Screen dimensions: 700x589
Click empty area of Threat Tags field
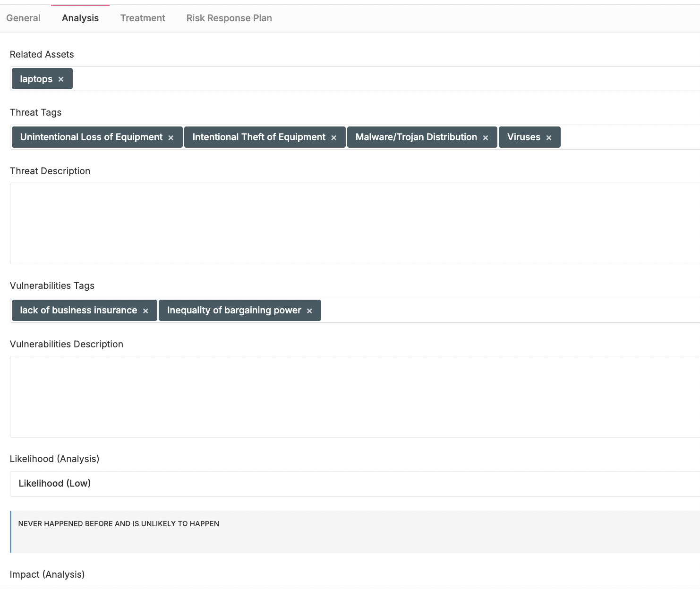point(628,137)
